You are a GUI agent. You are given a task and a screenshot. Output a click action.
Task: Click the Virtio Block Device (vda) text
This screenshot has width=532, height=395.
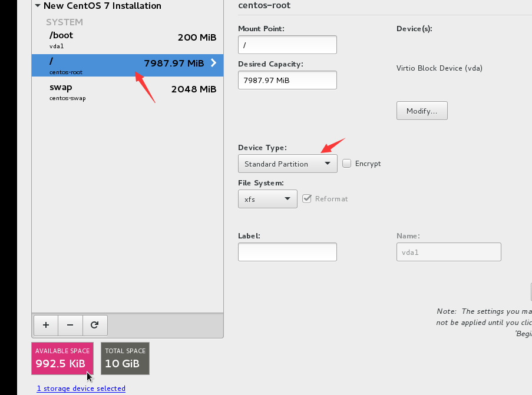pos(440,68)
